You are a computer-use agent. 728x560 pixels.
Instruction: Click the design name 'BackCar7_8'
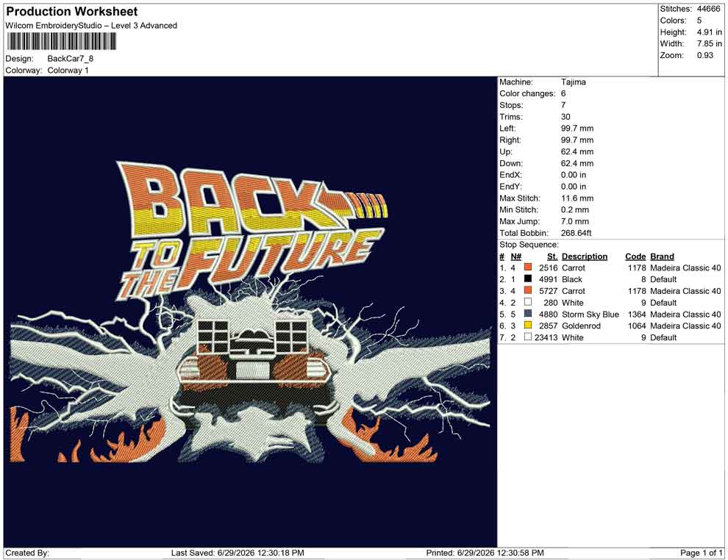[x=71, y=59]
